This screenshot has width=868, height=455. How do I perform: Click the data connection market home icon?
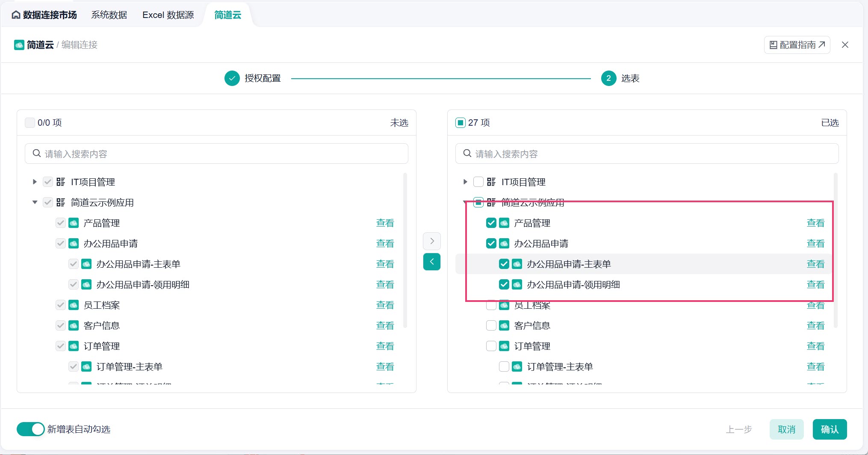pyautogui.click(x=16, y=15)
